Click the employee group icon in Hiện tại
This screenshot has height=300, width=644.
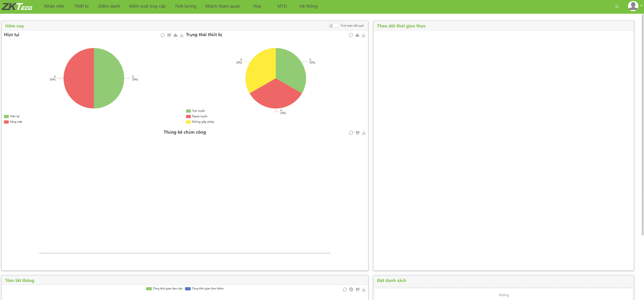pyautogui.click(x=169, y=35)
